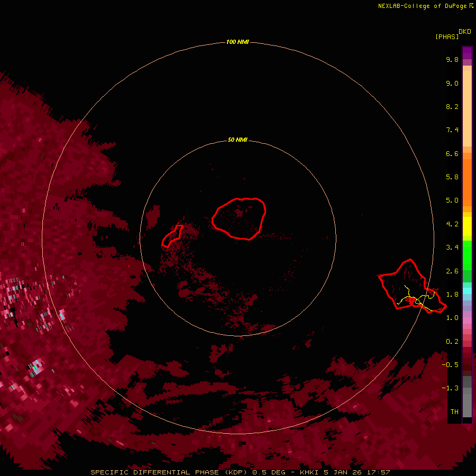Click the 2.6 scale value

click(452, 271)
